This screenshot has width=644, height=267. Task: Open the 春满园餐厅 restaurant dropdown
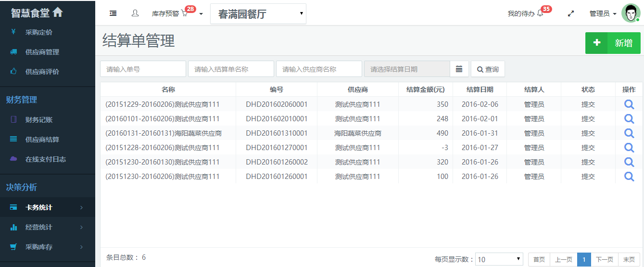[258, 14]
